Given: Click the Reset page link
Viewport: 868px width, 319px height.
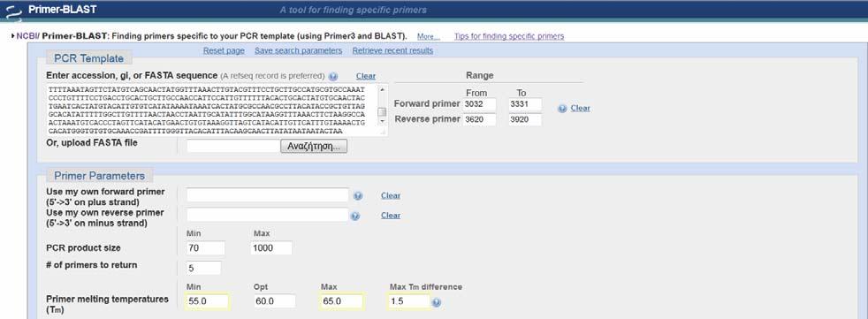Looking at the screenshot, I should coord(224,50).
